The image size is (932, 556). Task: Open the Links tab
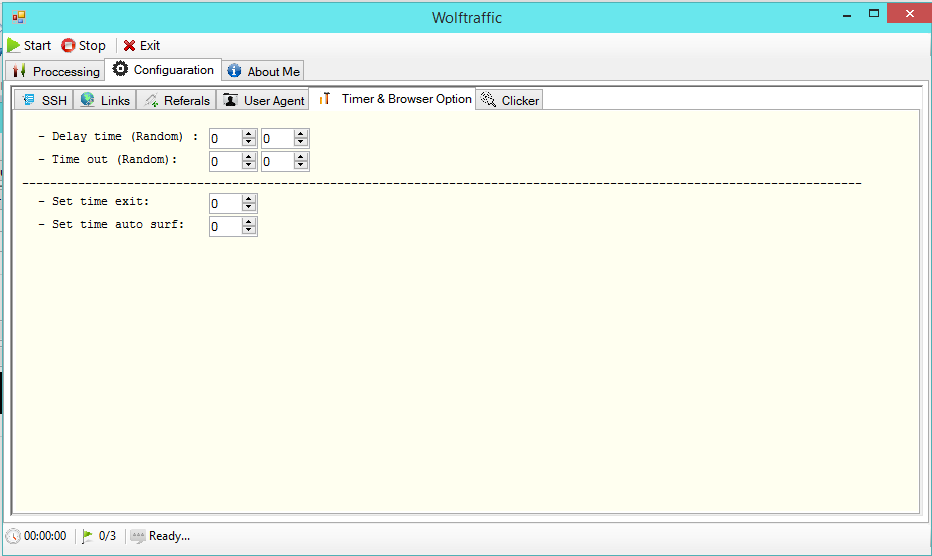click(104, 100)
